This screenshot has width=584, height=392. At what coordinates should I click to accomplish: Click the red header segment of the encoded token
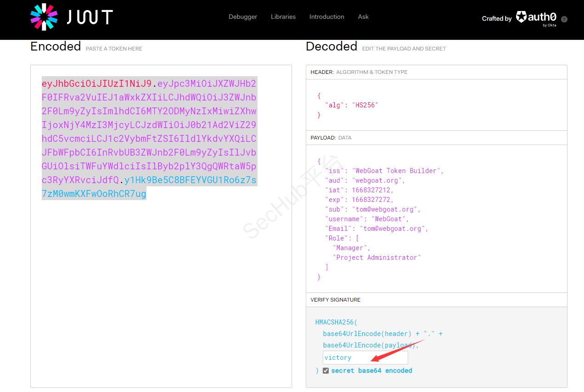tap(96, 84)
